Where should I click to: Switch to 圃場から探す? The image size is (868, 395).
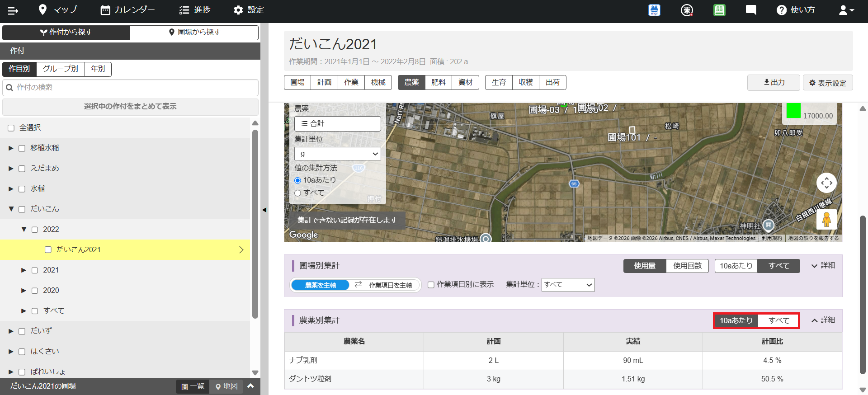pos(194,32)
